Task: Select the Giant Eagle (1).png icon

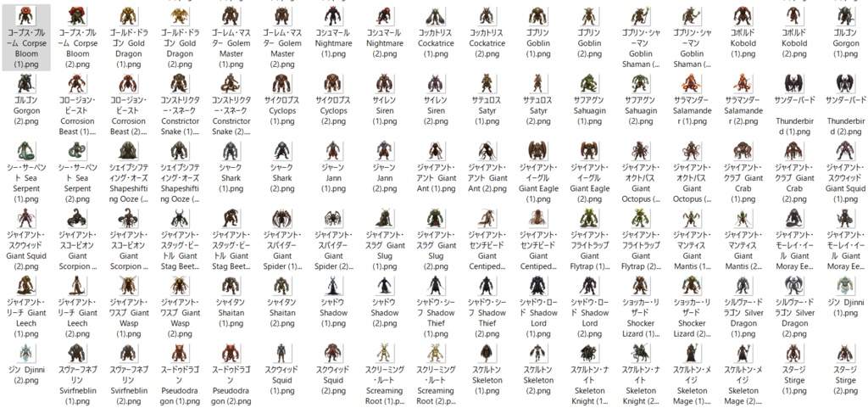Action: point(538,151)
